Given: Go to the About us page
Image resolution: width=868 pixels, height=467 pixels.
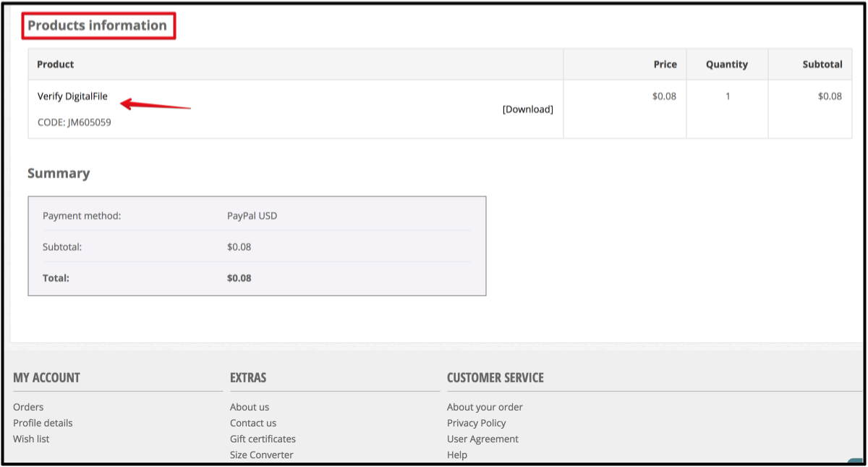Looking at the screenshot, I should pyautogui.click(x=250, y=407).
